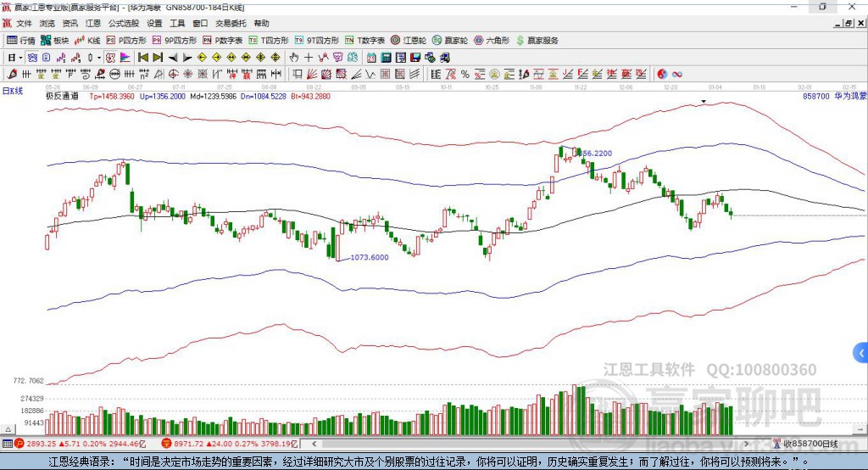Screen dimensions: 868x470
Task: Switch to the 板块 sector view
Action: point(55,41)
